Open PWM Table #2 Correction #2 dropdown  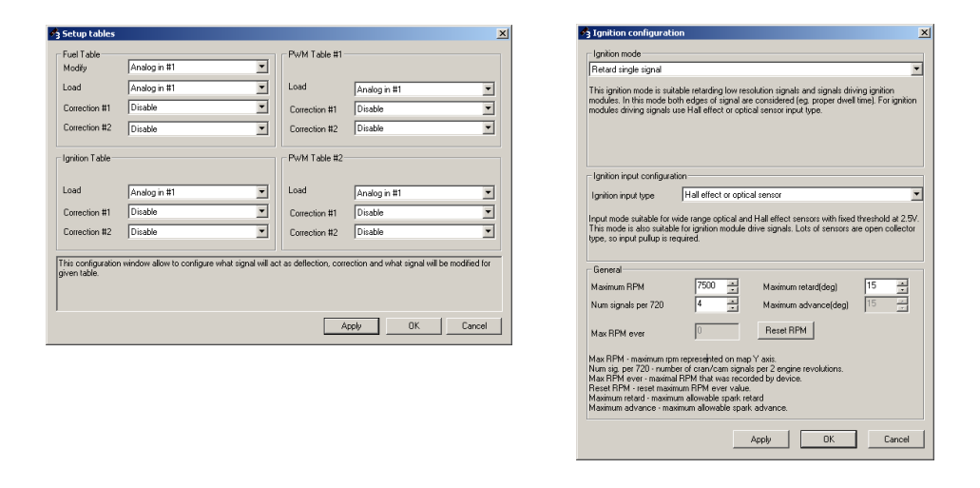click(488, 232)
